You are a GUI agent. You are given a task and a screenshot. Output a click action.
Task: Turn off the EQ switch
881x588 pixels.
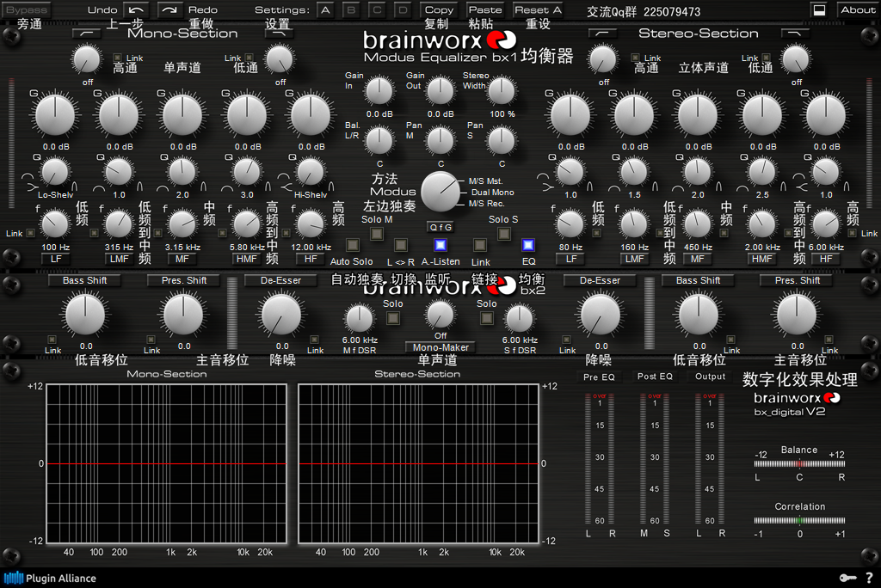coord(528,245)
